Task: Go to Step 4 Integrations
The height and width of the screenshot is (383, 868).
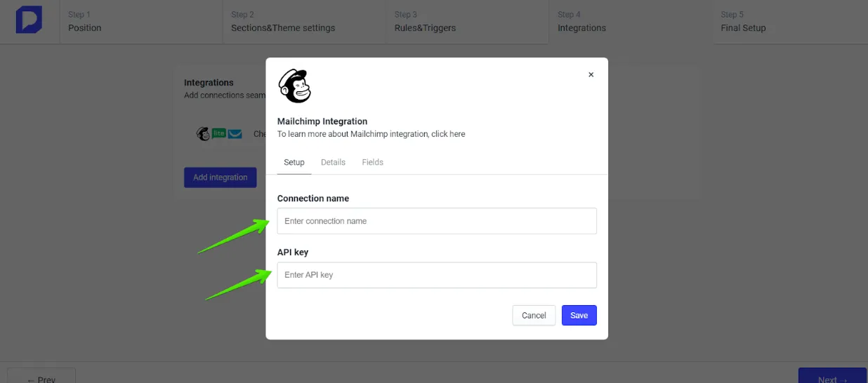Action: click(x=631, y=22)
